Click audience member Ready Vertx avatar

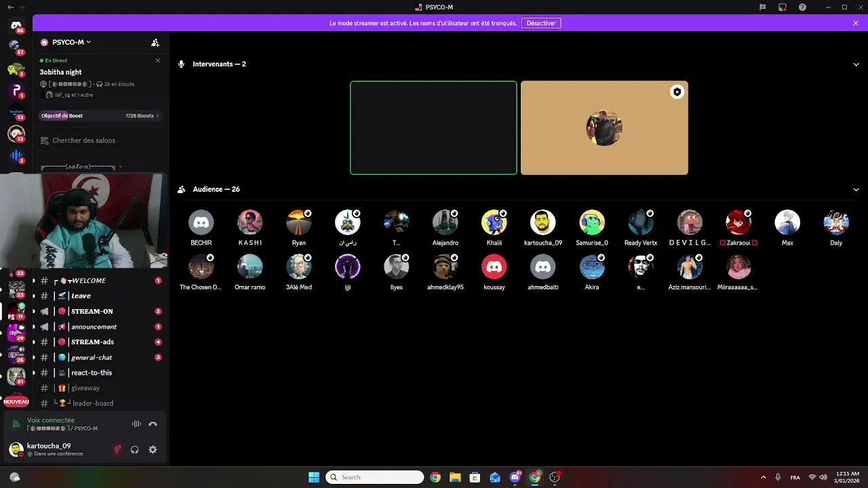coord(641,222)
